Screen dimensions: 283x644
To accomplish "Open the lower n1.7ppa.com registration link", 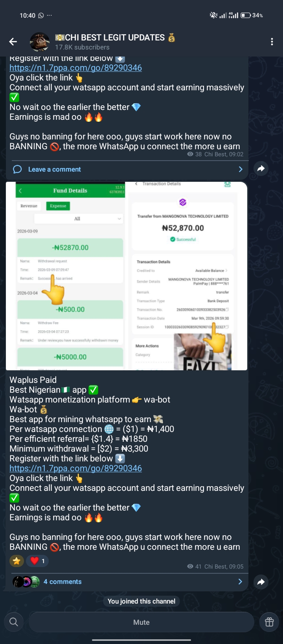I will (x=76, y=468).
